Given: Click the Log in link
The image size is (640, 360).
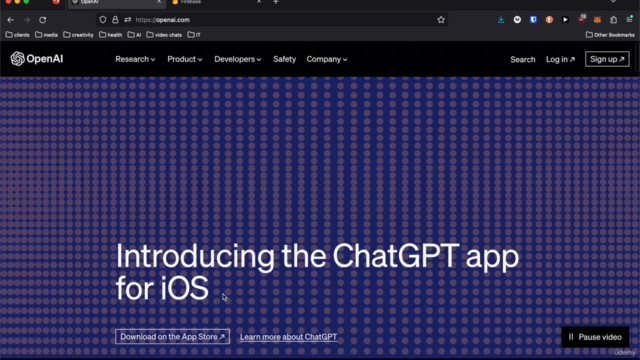Looking at the screenshot, I should [560, 60].
